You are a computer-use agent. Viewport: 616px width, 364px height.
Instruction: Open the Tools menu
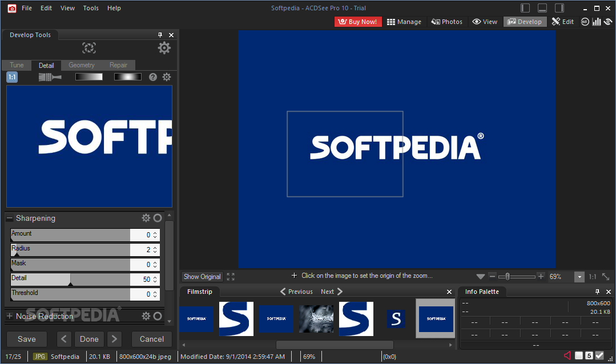pos(91,8)
